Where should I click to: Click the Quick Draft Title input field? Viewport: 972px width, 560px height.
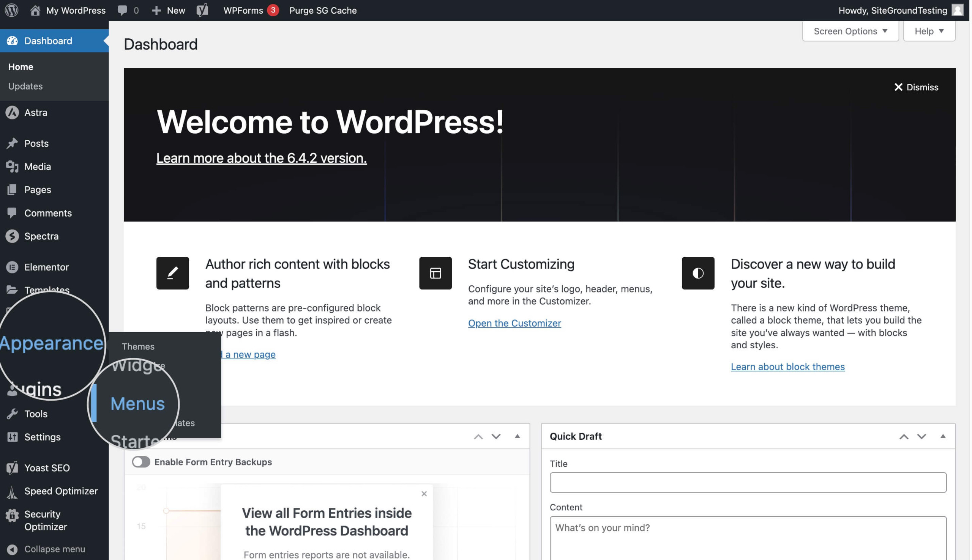point(748,482)
